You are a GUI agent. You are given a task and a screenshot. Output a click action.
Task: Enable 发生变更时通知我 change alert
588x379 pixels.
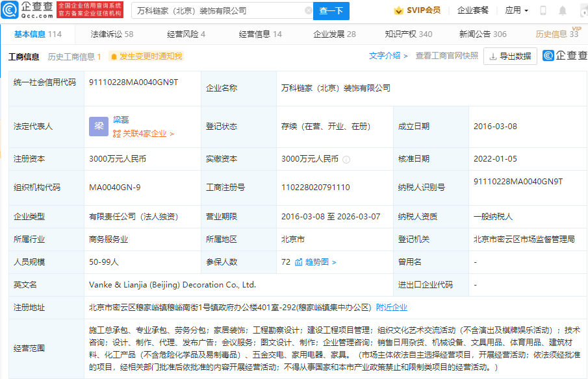point(146,56)
